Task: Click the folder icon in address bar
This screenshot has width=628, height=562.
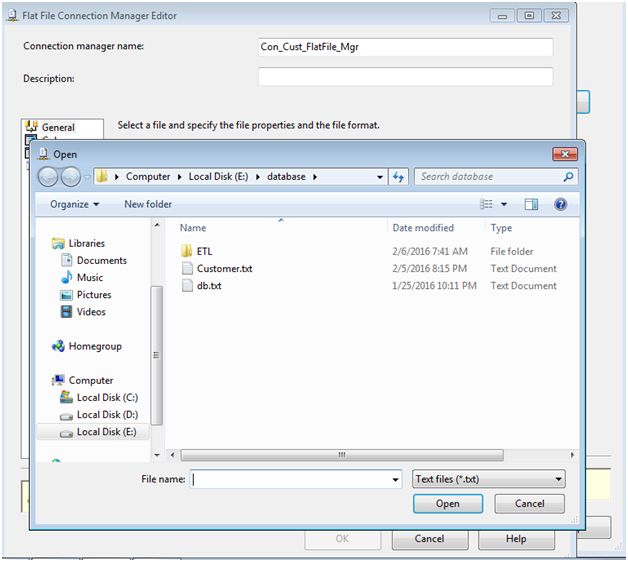Action: pyautogui.click(x=103, y=177)
